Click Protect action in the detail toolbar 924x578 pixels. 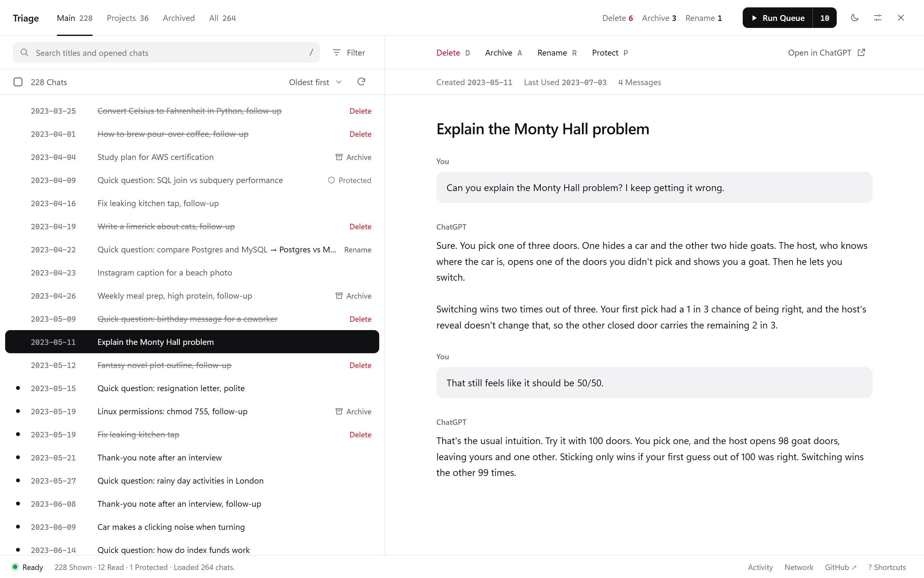610,53
